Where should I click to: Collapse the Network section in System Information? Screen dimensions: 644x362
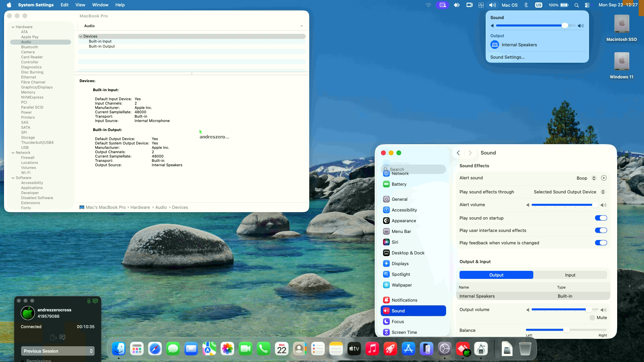coord(13,153)
